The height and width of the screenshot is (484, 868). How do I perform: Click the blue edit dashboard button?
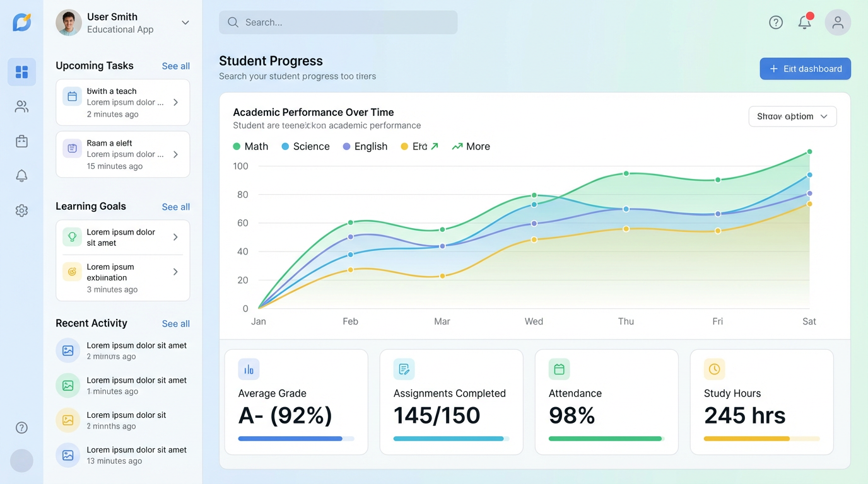805,69
